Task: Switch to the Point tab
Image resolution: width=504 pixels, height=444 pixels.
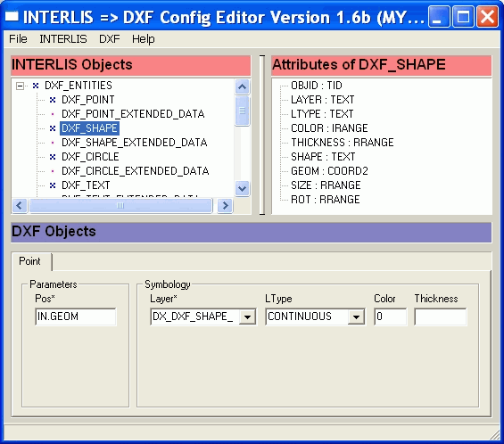Action: coord(29,261)
